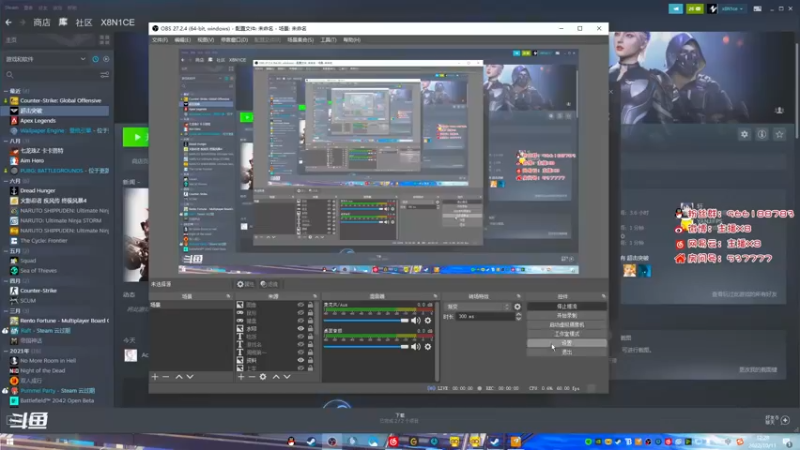Pop out the Scenes dock panel
The image size is (800, 450).
[x=228, y=296]
